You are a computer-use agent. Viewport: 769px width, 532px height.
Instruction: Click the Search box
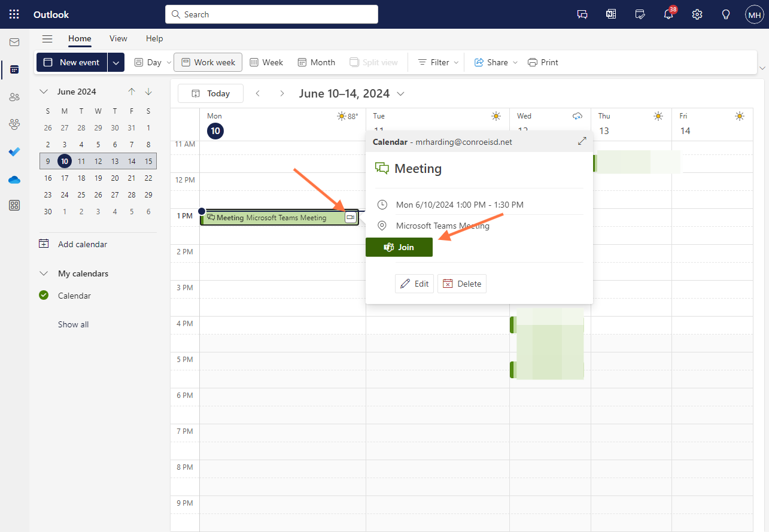[x=272, y=14]
